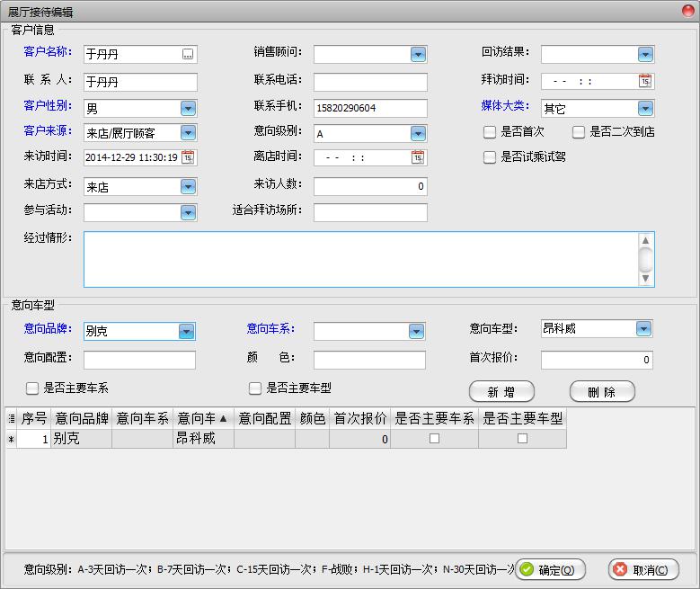Viewport: 700px width, 589px height.
Task: Open calendar picker for 离店时间
Action: [x=417, y=157]
